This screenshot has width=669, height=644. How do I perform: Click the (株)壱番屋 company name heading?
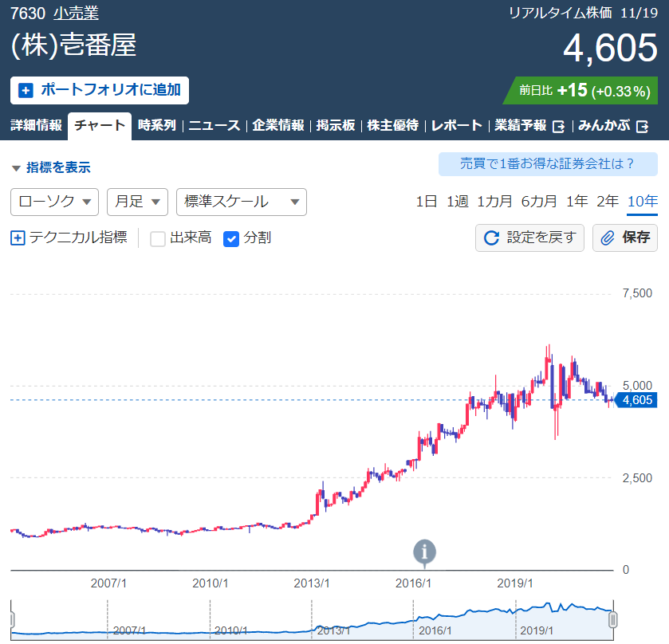click(73, 45)
